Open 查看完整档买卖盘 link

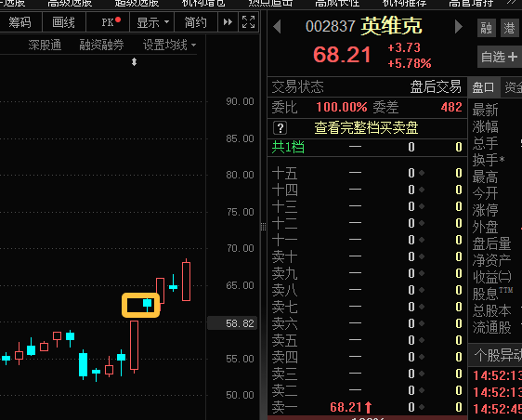366,128
